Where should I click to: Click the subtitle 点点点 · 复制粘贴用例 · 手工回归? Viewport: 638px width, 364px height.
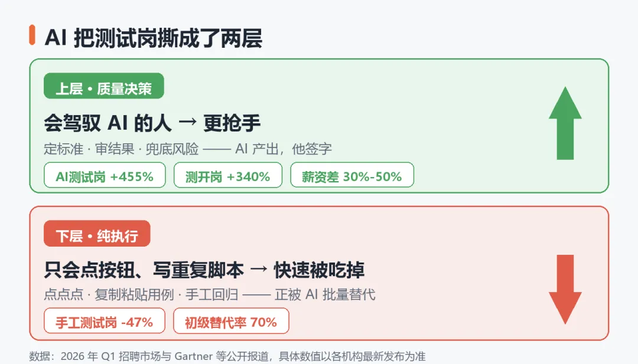141,294
